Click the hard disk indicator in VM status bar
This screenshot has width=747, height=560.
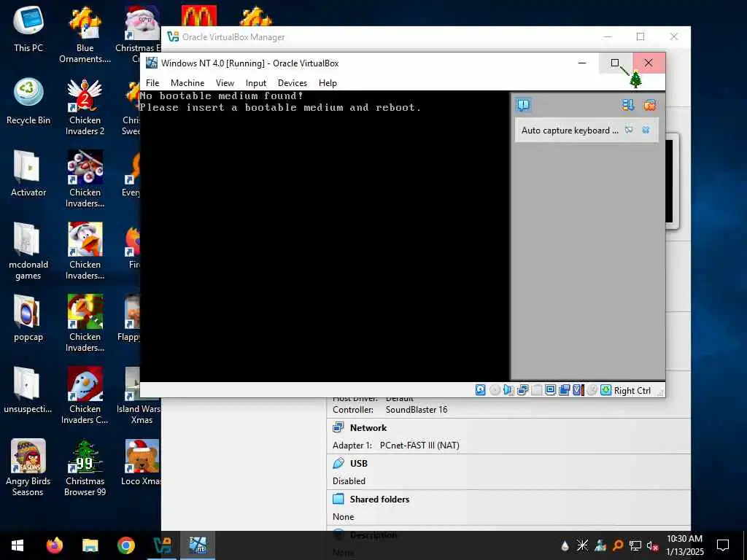click(481, 391)
